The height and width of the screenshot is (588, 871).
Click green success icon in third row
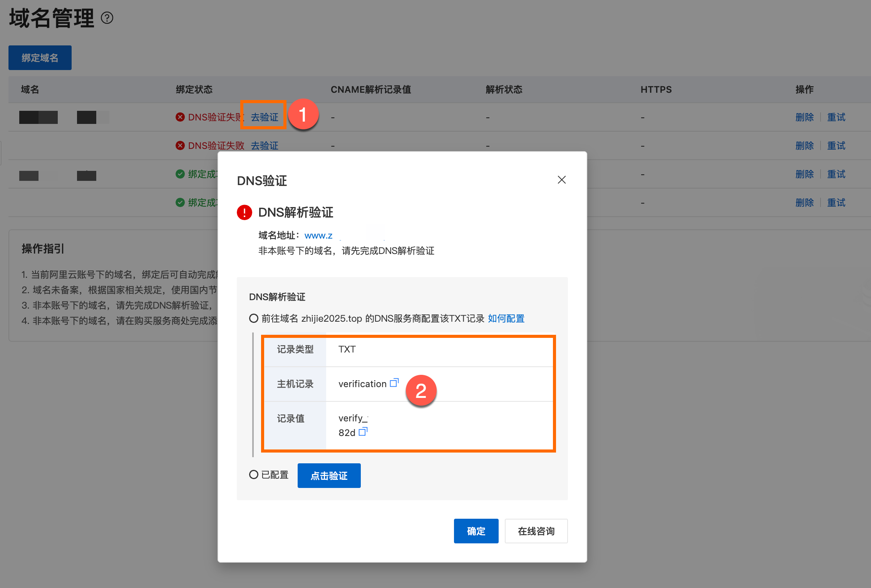[180, 174]
